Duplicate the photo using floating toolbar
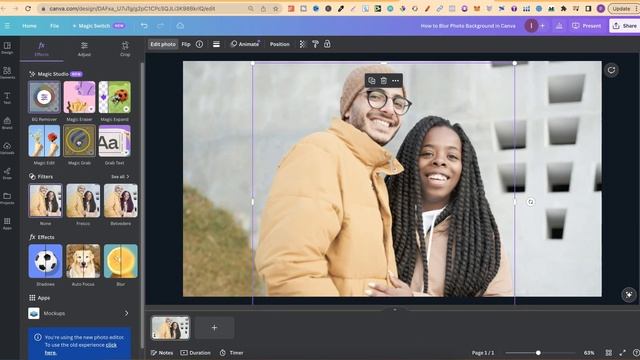640x360 pixels. [x=371, y=80]
